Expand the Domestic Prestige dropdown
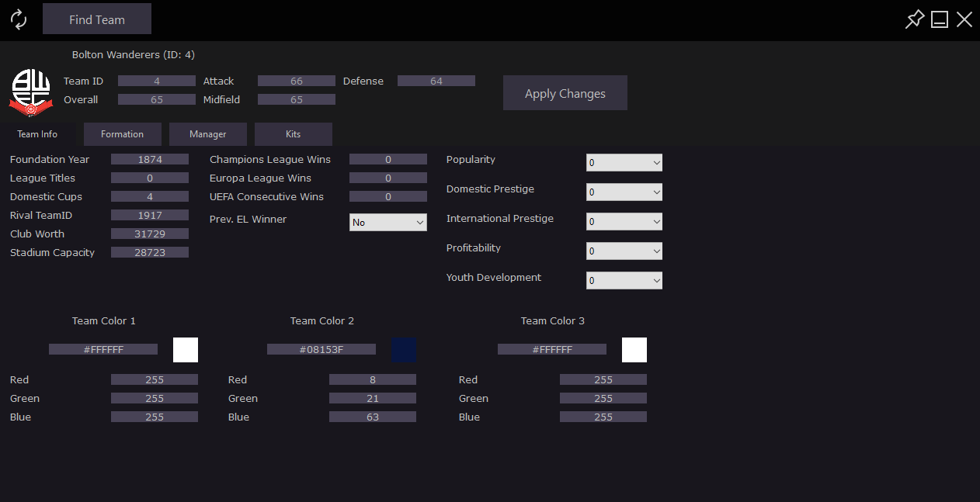Image resolution: width=980 pixels, height=502 pixels. point(624,192)
